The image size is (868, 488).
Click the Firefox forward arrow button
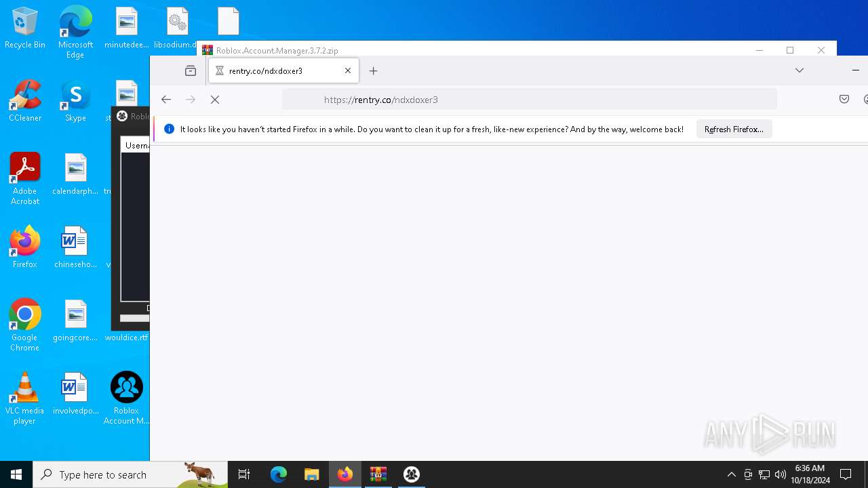(x=191, y=100)
